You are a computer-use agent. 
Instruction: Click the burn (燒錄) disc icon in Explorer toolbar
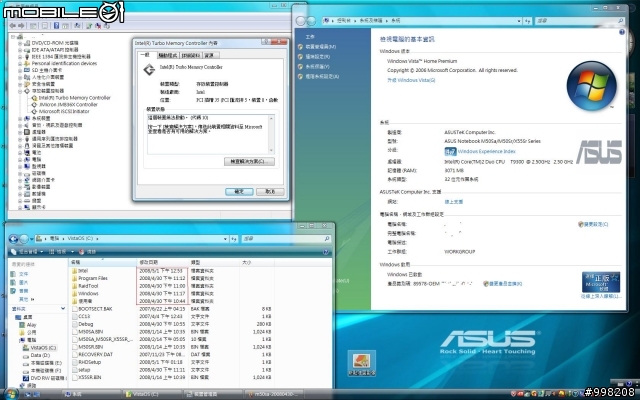pos(82,252)
